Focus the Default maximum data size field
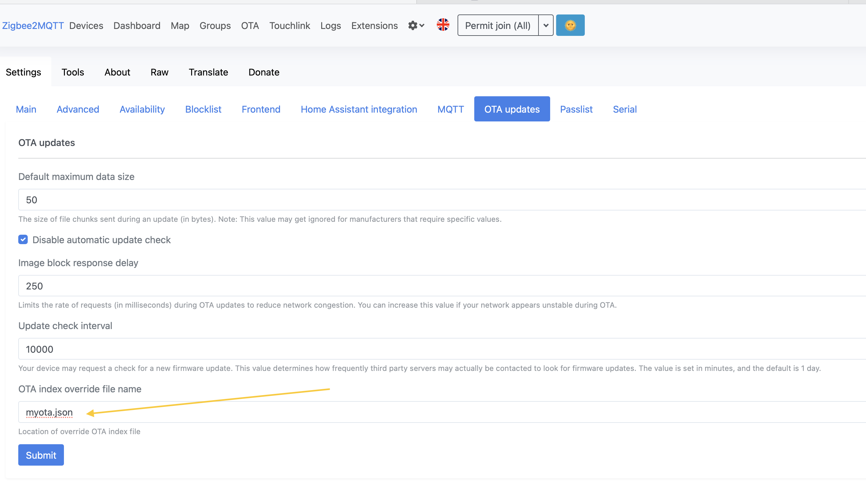This screenshot has height=504, width=866. [442, 200]
